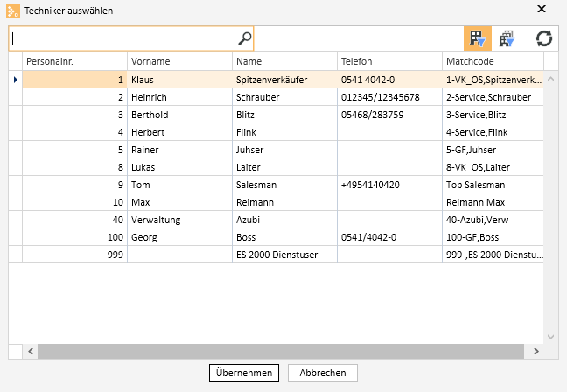Refresh the technician list
The height and width of the screenshot is (392, 567).
pyautogui.click(x=544, y=38)
